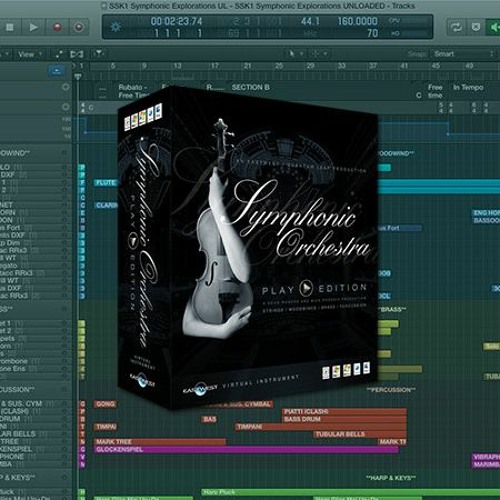This screenshot has height=500, width=500.
Task: Open the secondary crosshair tool menu
Action: [x=319, y=54]
